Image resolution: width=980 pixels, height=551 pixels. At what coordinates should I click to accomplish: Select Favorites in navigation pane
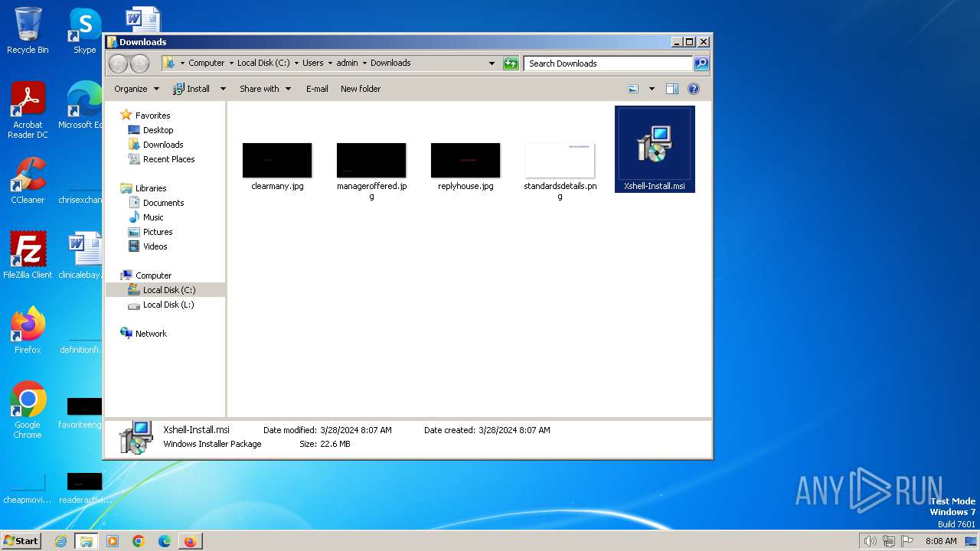coord(152,116)
